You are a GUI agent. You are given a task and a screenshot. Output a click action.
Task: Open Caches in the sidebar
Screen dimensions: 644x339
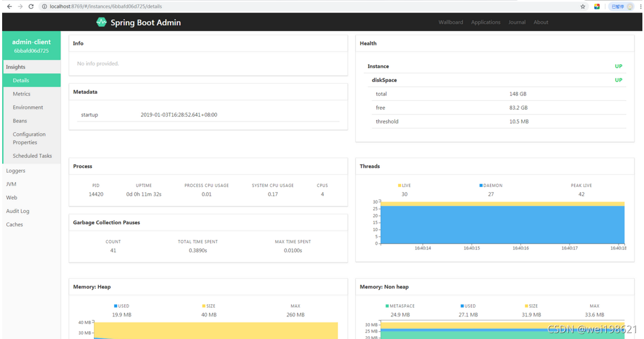pyautogui.click(x=31, y=224)
